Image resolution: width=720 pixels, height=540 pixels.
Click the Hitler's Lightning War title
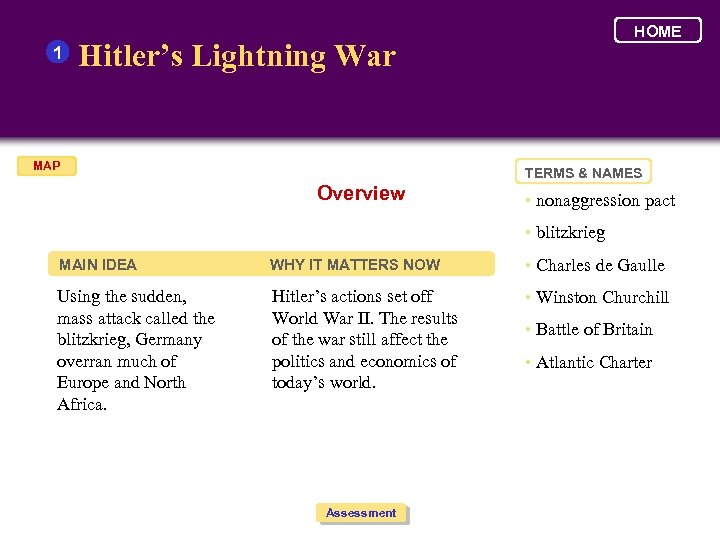point(237,56)
